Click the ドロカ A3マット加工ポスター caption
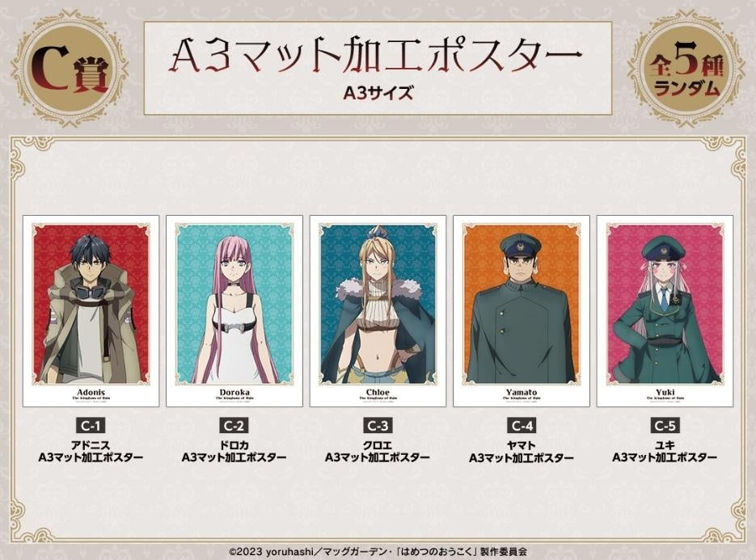Screen dimensions: 756x560 coord(234,452)
